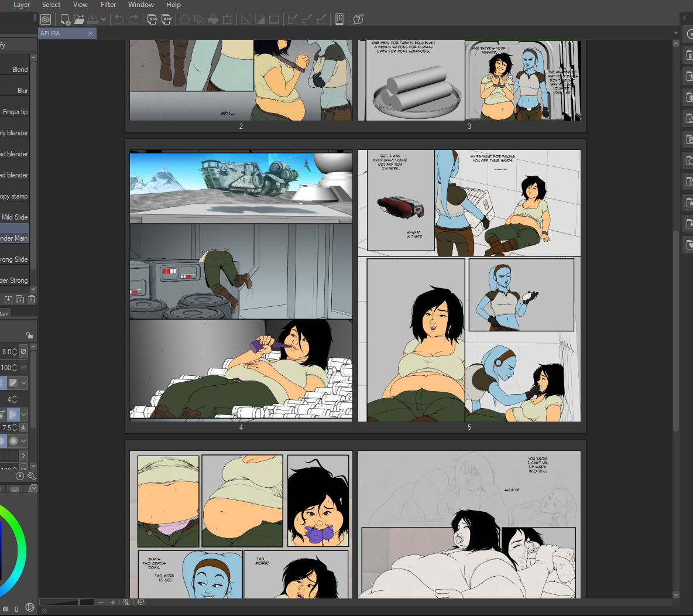
Task: Open the Select menu
Action: coord(52,5)
